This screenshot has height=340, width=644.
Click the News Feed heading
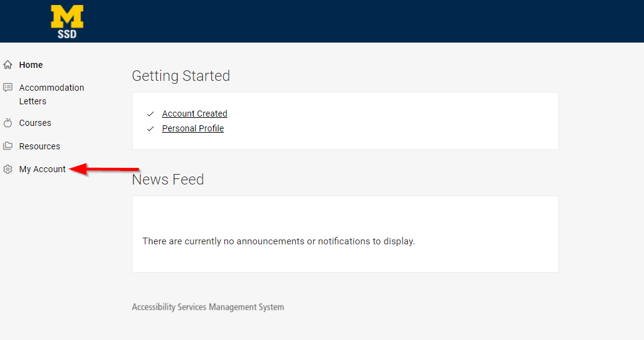point(168,180)
